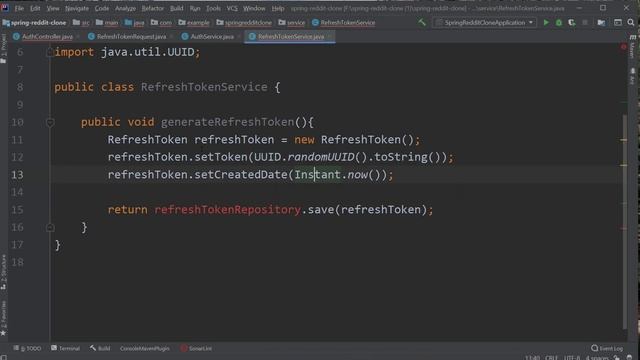Click the method end fold marker on line 16
The width and height of the screenshot is (640, 360).
pyautogui.click(x=50, y=227)
